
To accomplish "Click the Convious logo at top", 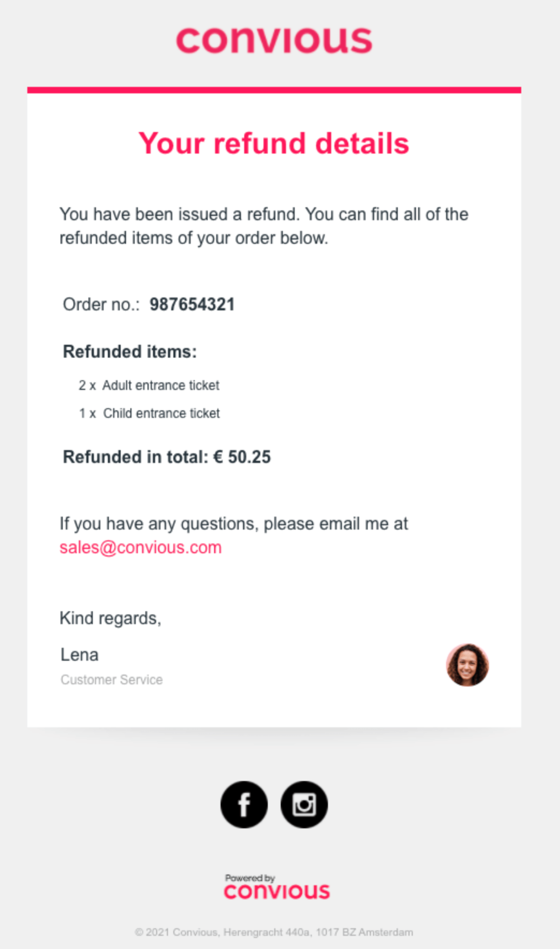I will [x=274, y=40].
